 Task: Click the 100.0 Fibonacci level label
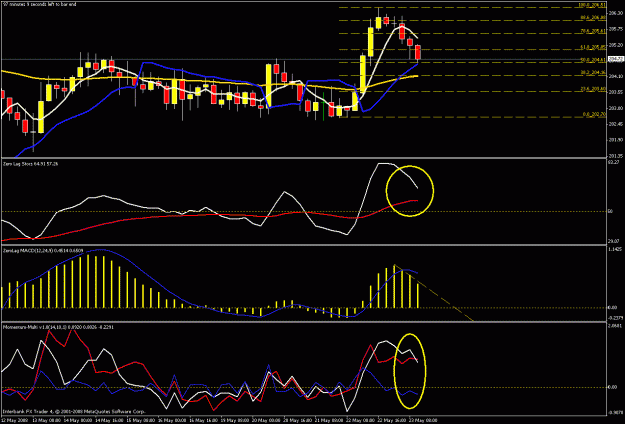point(592,5)
